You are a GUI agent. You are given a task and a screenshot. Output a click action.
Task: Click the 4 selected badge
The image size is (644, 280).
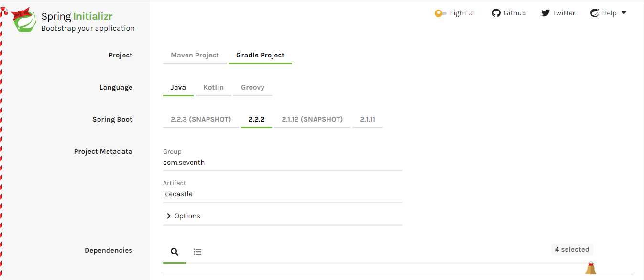(x=572, y=250)
